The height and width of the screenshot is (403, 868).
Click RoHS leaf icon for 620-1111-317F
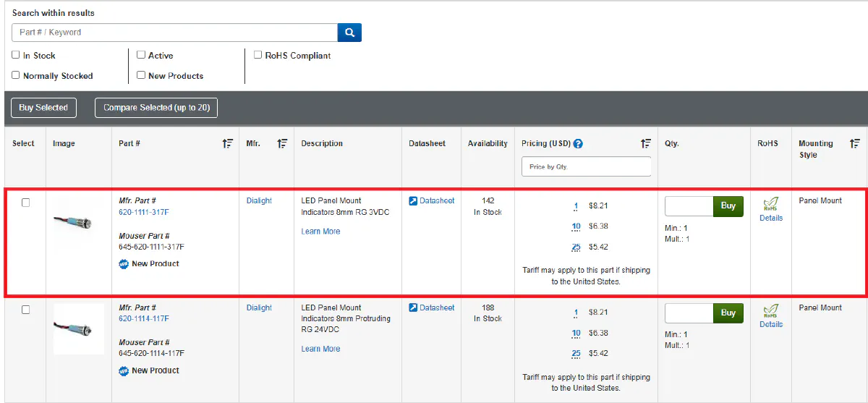pos(770,205)
